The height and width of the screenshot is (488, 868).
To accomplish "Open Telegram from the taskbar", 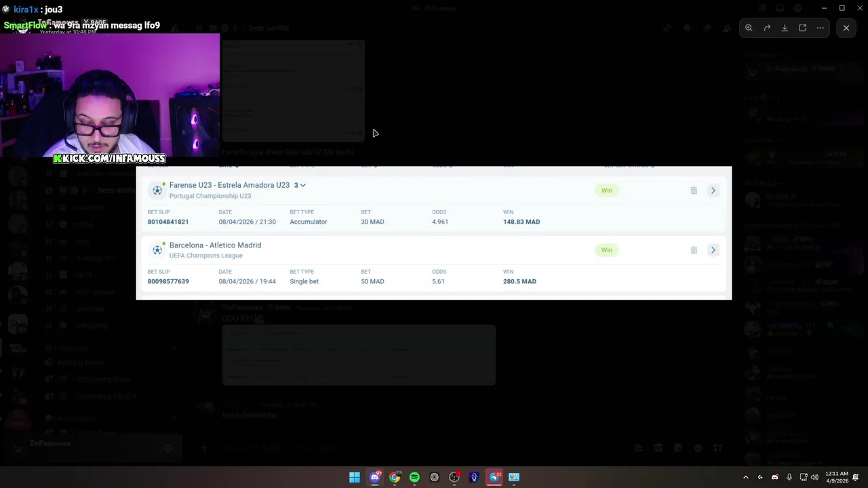I will (x=494, y=477).
